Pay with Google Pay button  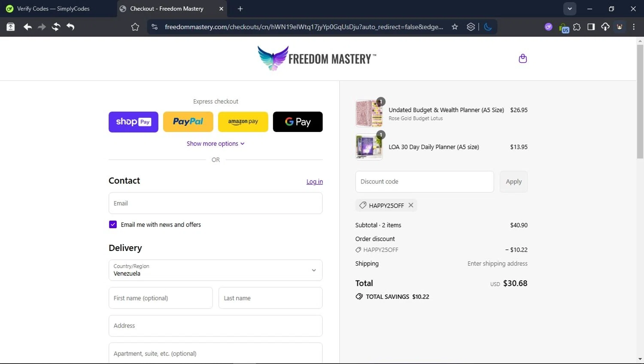tap(298, 122)
